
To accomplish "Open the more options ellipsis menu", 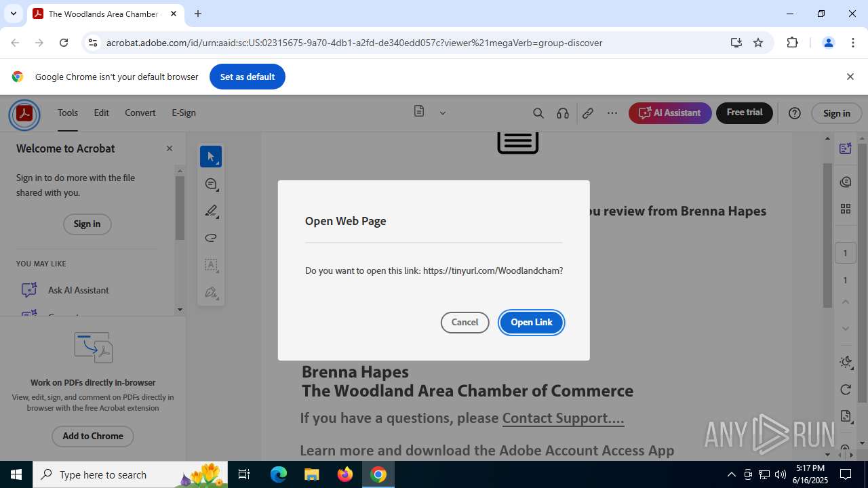I will (612, 113).
